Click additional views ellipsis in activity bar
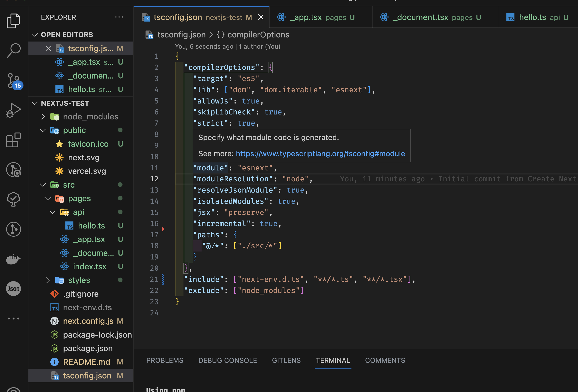Viewport: 578px width, 392px height. (x=14, y=318)
